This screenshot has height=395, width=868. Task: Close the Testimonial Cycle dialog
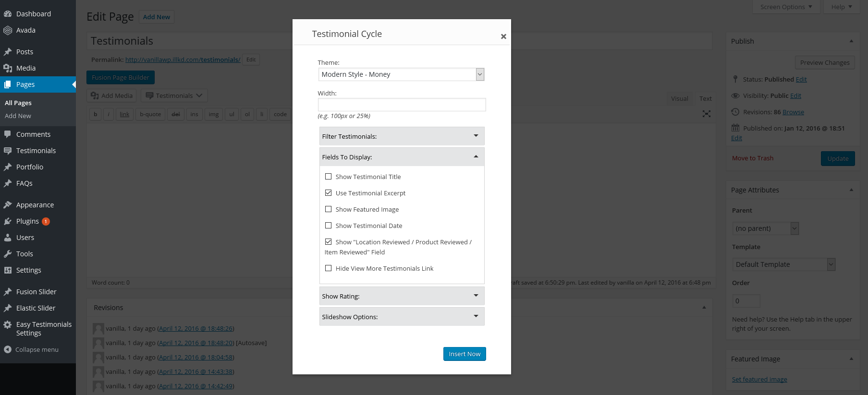click(503, 36)
